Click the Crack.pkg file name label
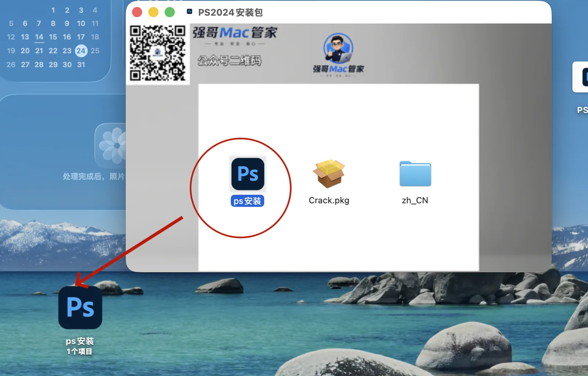588x376 pixels. click(x=329, y=201)
